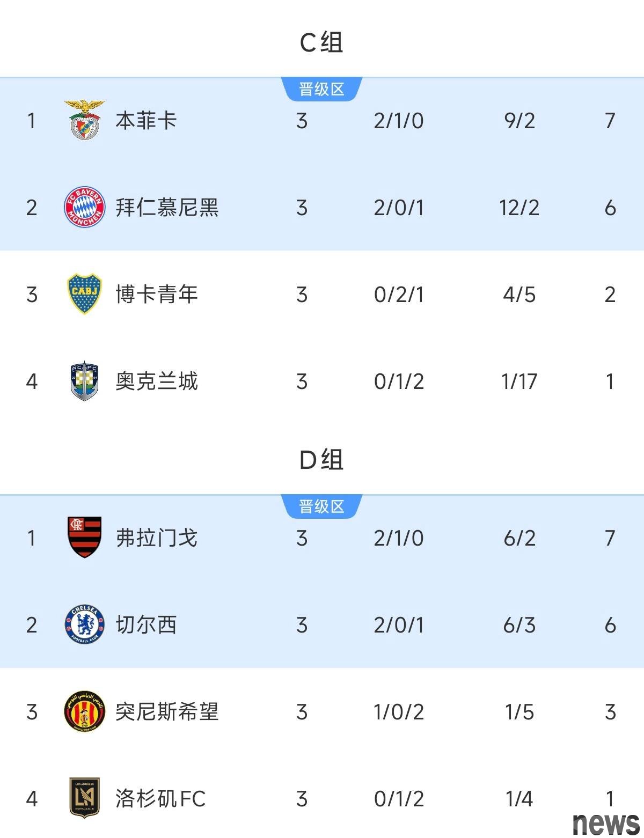Open the 弗拉门戈 team name
The height and width of the screenshot is (838, 644).
(157, 538)
